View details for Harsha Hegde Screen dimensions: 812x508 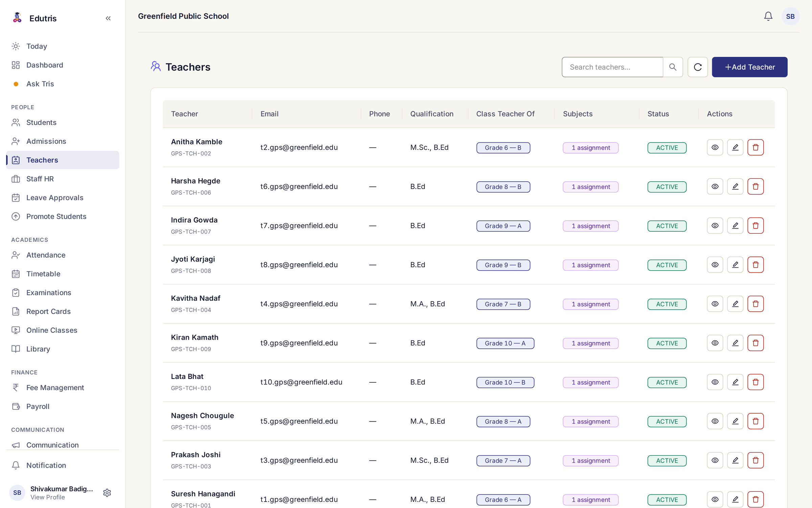(x=715, y=187)
